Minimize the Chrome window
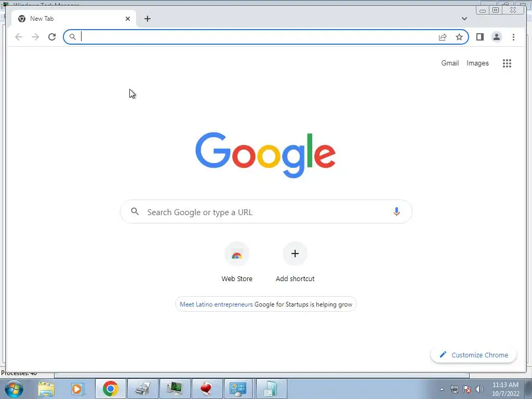 click(x=483, y=10)
